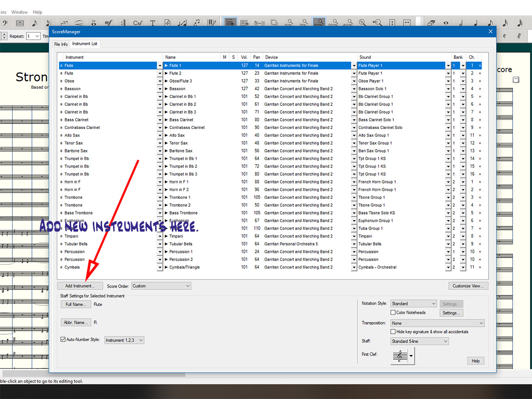The width and height of the screenshot is (532, 399).
Task: Select the Repeat tool icon
Action: 123,23
